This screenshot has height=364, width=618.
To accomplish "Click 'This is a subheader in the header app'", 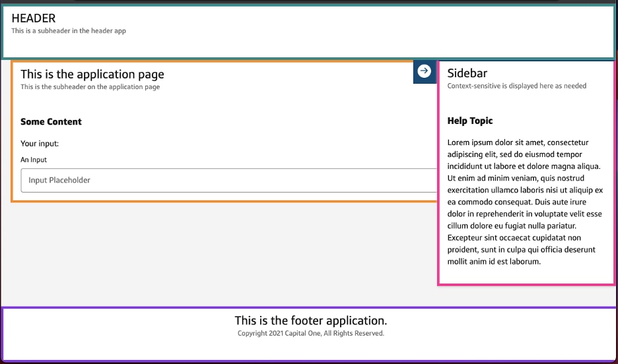I will tap(69, 31).
